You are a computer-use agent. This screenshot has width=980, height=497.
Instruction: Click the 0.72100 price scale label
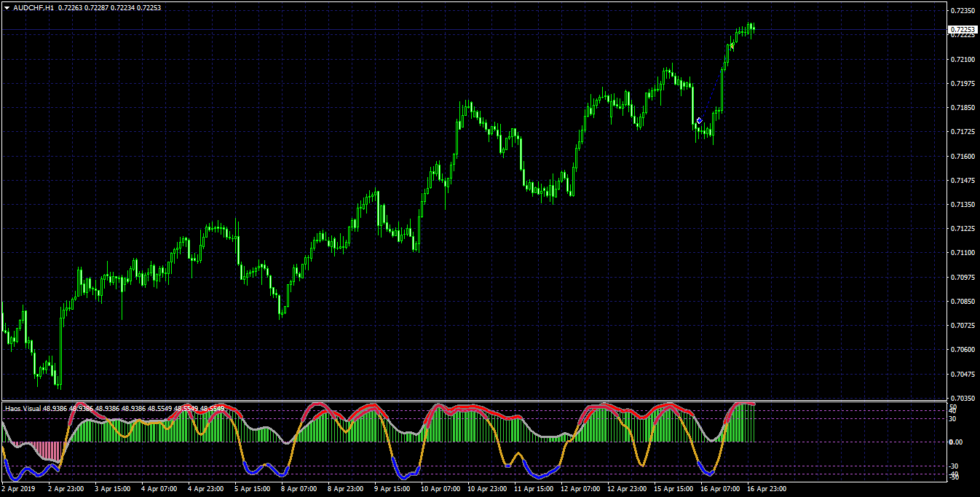(963, 59)
